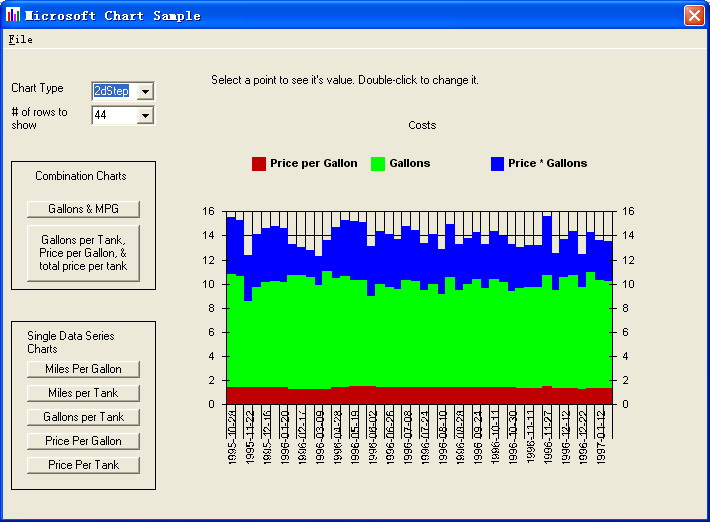
Task: Select the Price Per Gallon chart button
Action: pos(84,441)
